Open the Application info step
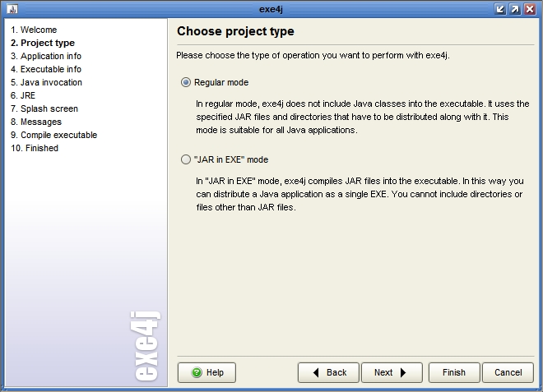Image resolution: width=543 pixels, height=392 pixels. pyautogui.click(x=45, y=56)
